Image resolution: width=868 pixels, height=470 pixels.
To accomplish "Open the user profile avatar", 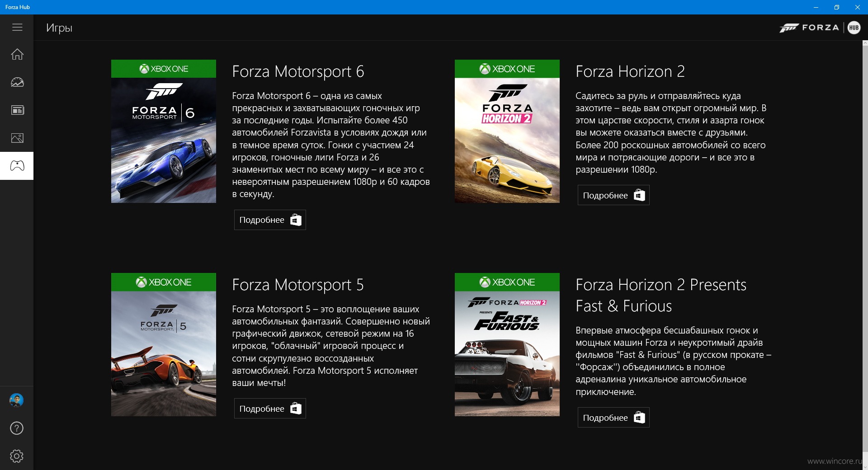I will coord(17,400).
